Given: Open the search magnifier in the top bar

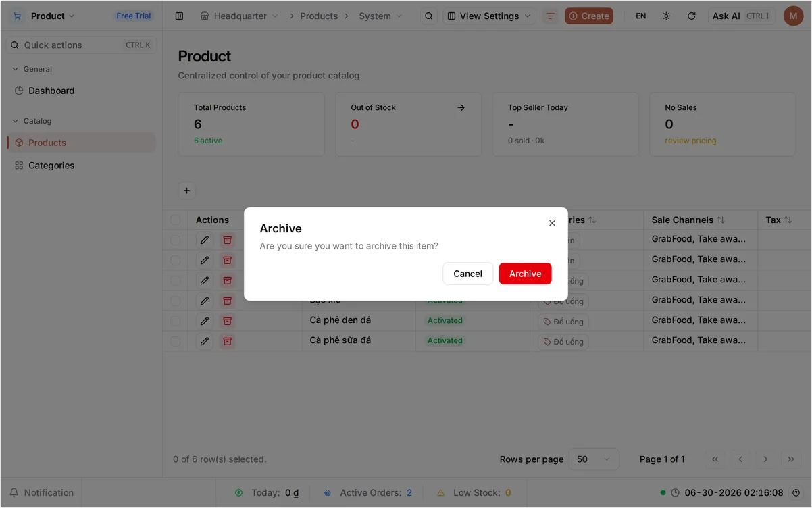Looking at the screenshot, I should tap(429, 16).
